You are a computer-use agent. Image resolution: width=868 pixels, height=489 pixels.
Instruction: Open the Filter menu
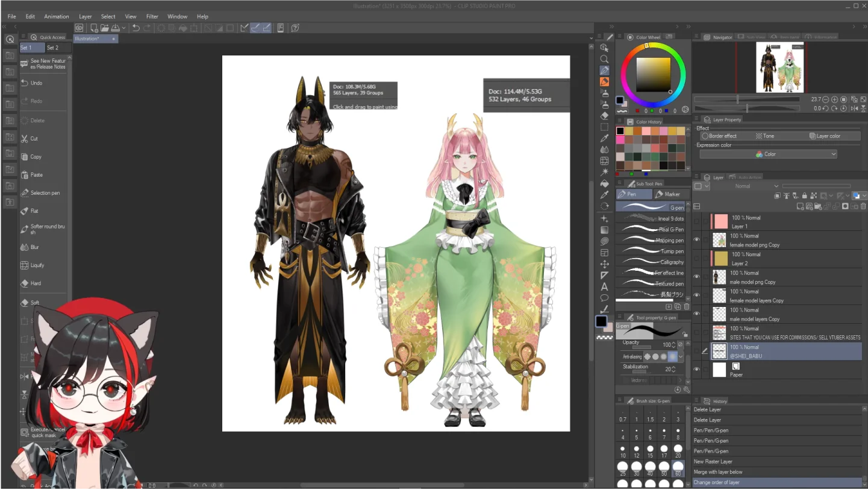click(152, 16)
